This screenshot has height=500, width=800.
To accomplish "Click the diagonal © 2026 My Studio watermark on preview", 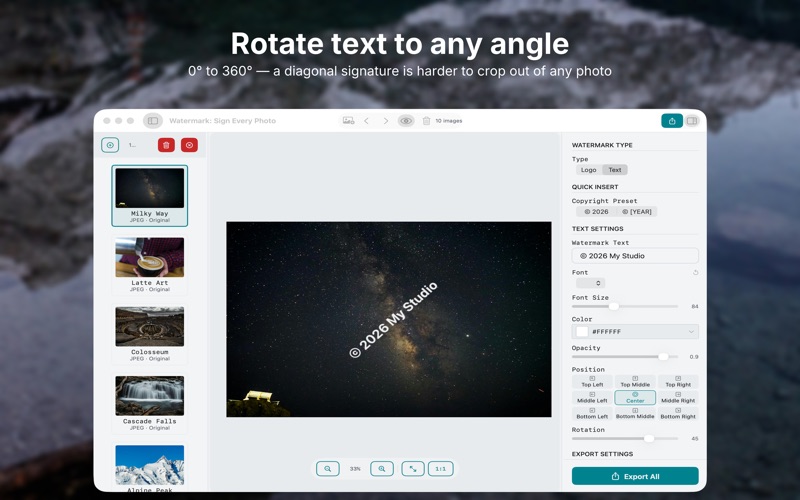I will pyautogui.click(x=393, y=320).
